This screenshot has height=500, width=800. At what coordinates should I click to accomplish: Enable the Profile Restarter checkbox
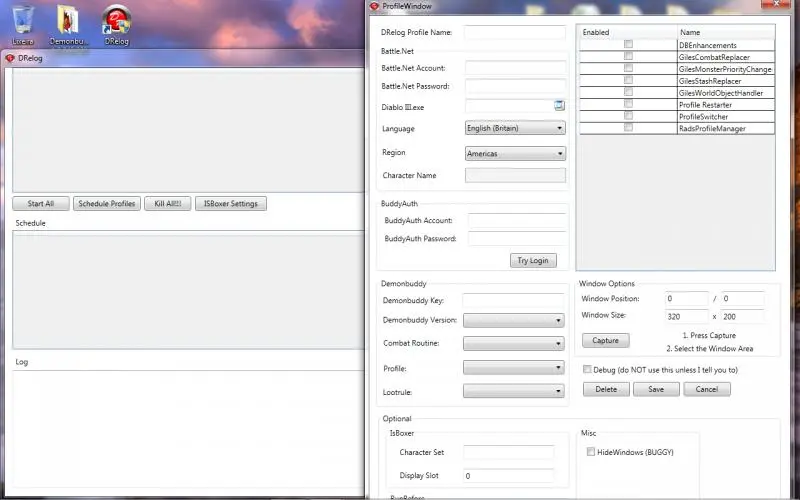(628, 104)
